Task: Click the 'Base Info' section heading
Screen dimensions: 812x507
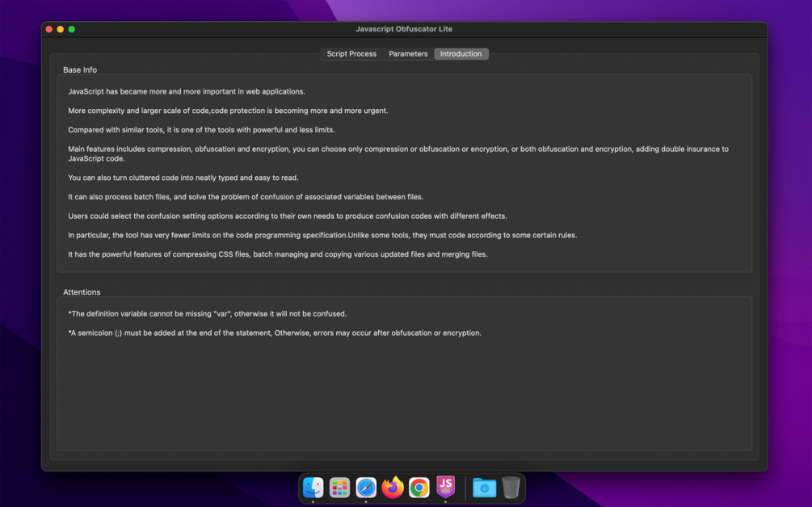Action: tap(80, 70)
